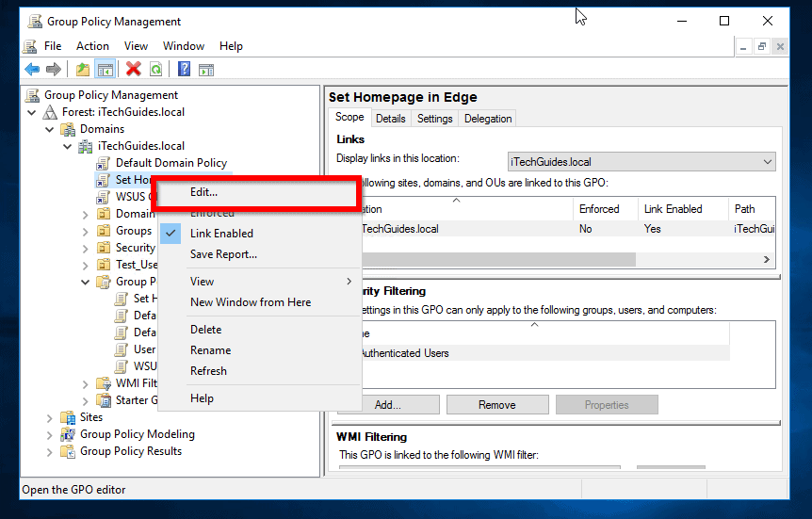812x519 pixels.
Task: Click the Enforced column header
Action: click(x=606, y=209)
